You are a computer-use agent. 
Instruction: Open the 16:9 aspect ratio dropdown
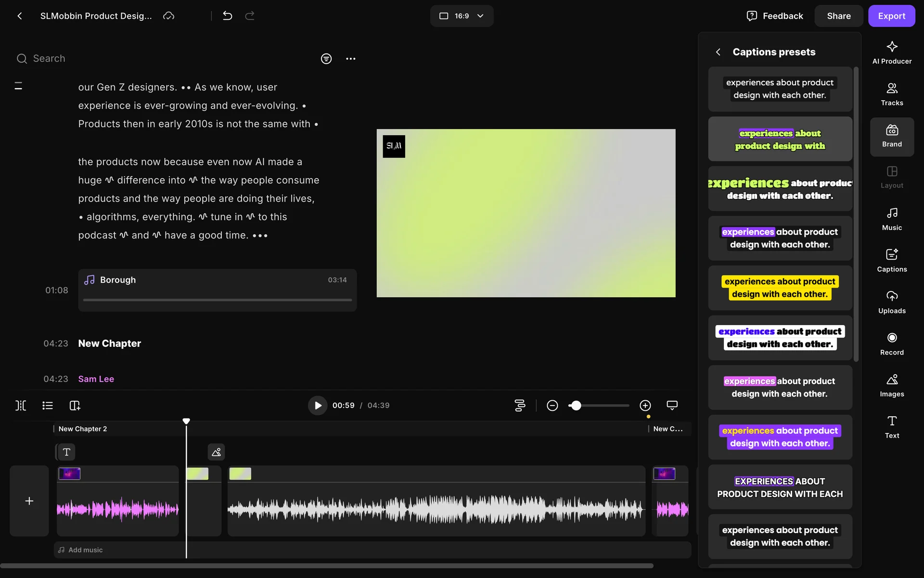point(461,16)
